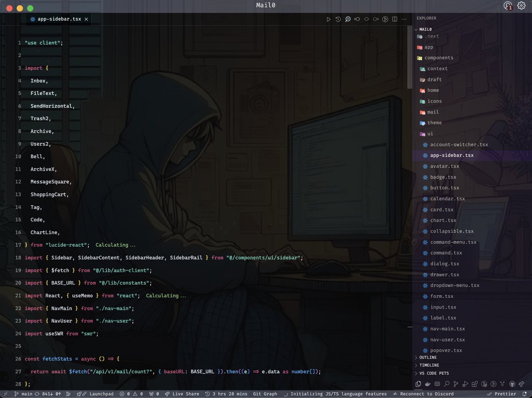The width and height of the screenshot is (532, 398).
Task: Open More Actions ellipsis in editor toolbar
Action: tap(404, 20)
